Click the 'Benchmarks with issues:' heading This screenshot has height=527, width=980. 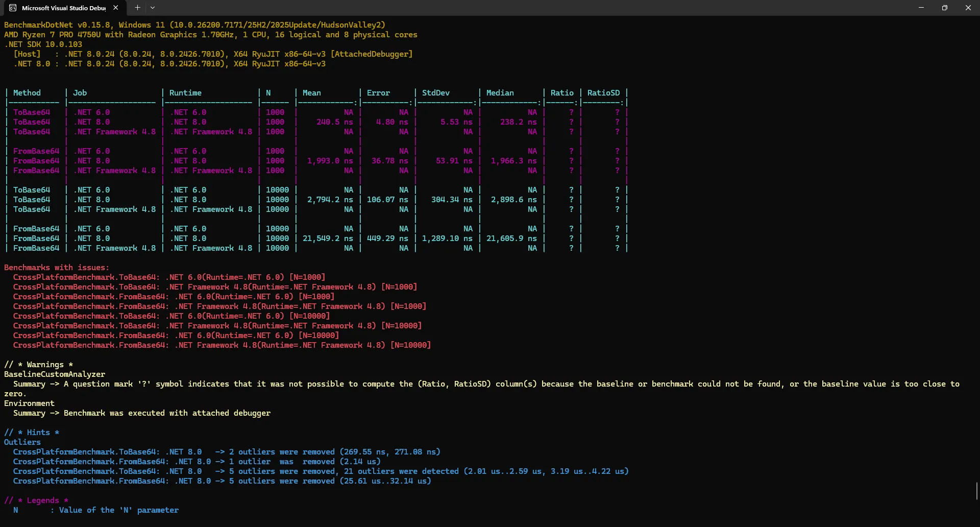point(57,268)
